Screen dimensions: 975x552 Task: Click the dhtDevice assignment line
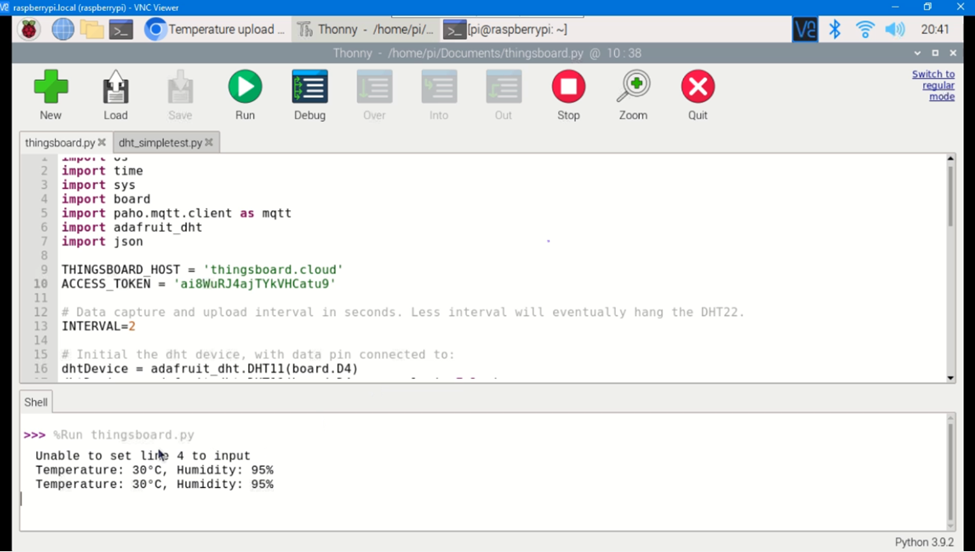210,369
